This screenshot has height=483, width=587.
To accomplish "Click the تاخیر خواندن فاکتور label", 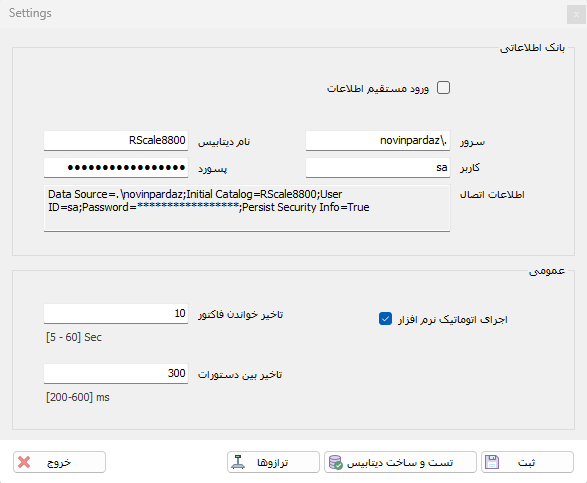I will coord(240,315).
